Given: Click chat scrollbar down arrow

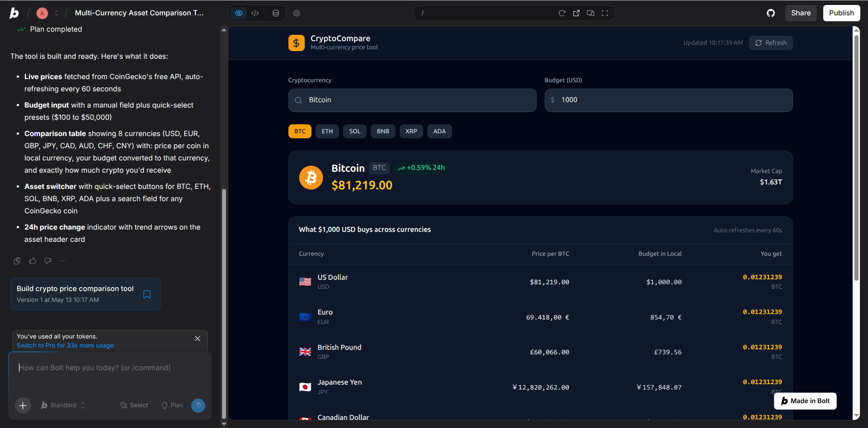Looking at the screenshot, I should pos(224,424).
